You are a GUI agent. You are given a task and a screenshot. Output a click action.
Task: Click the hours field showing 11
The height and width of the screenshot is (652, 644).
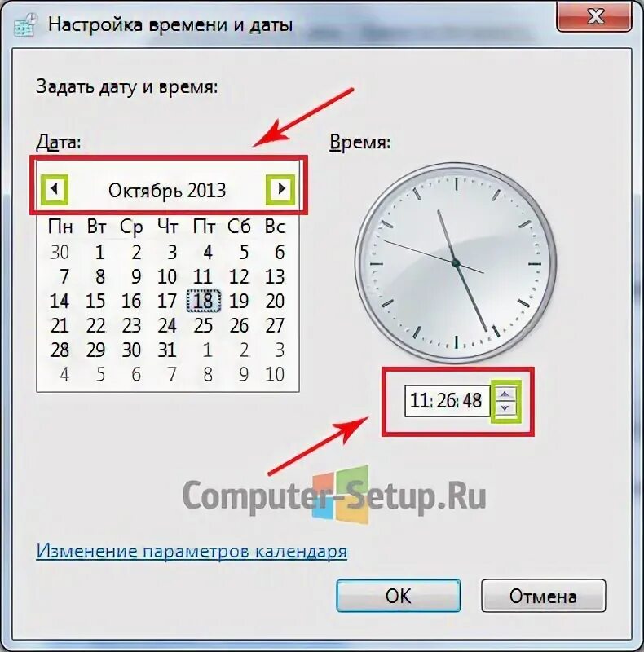419,400
